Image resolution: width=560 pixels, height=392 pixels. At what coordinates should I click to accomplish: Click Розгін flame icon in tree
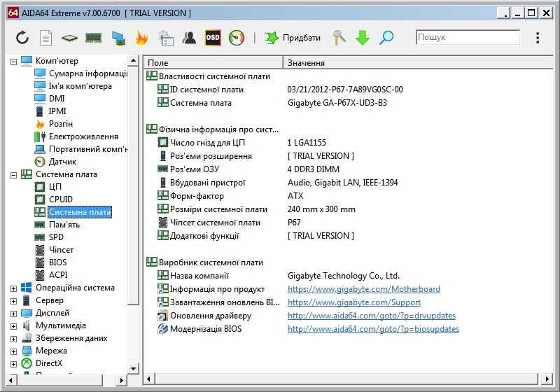coord(40,124)
